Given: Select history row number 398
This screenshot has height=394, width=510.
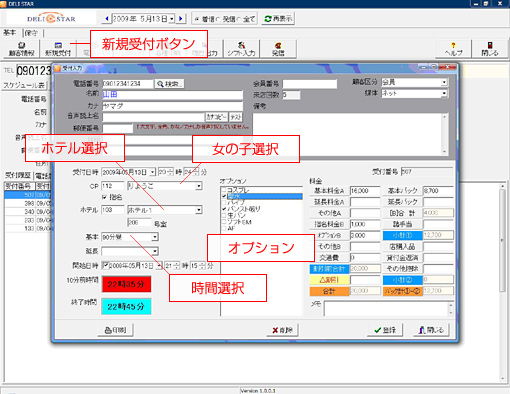Looking at the screenshot, I should tap(28, 203).
